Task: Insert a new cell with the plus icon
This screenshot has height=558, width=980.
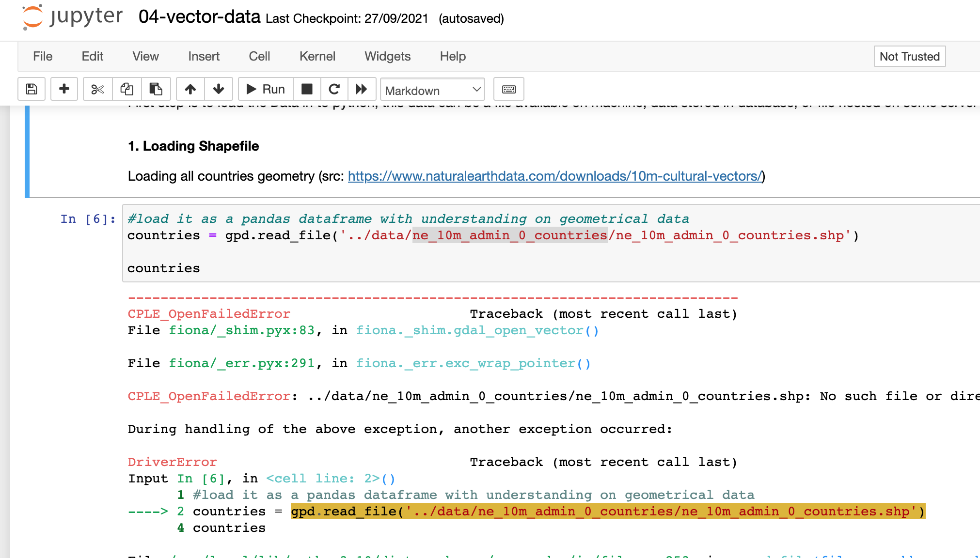Action: coord(64,89)
